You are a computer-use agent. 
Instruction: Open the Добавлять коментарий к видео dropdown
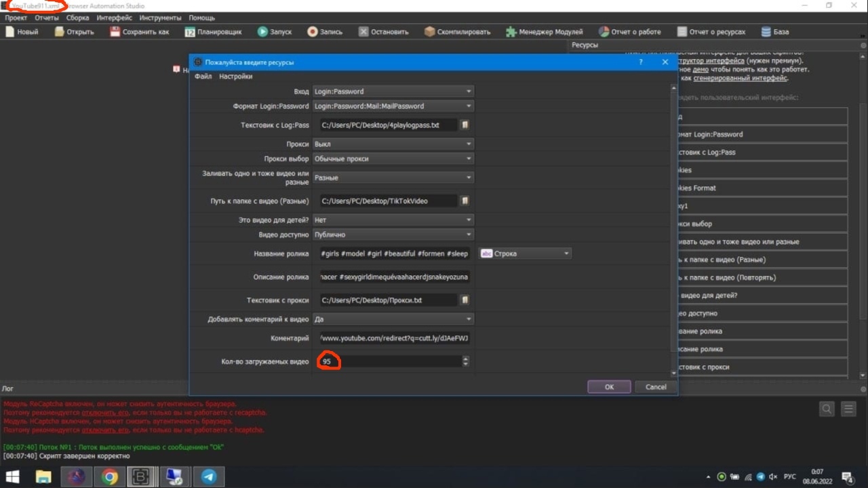click(x=393, y=319)
